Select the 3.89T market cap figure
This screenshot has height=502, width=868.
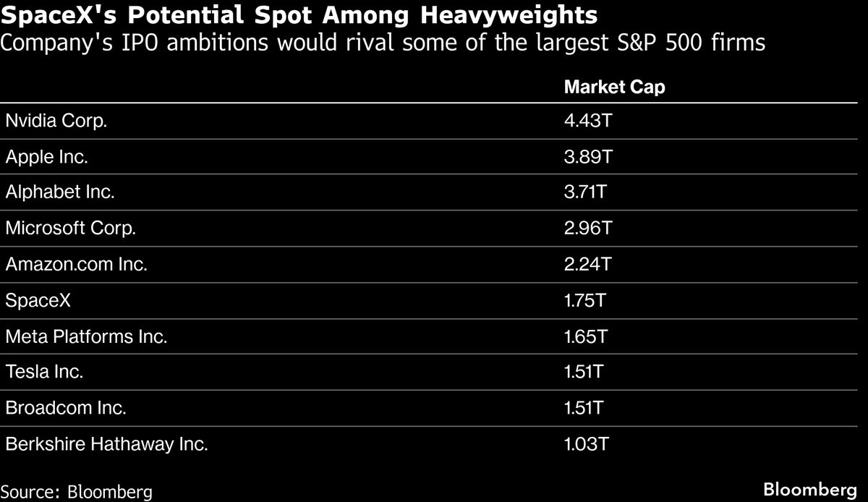tap(587, 157)
